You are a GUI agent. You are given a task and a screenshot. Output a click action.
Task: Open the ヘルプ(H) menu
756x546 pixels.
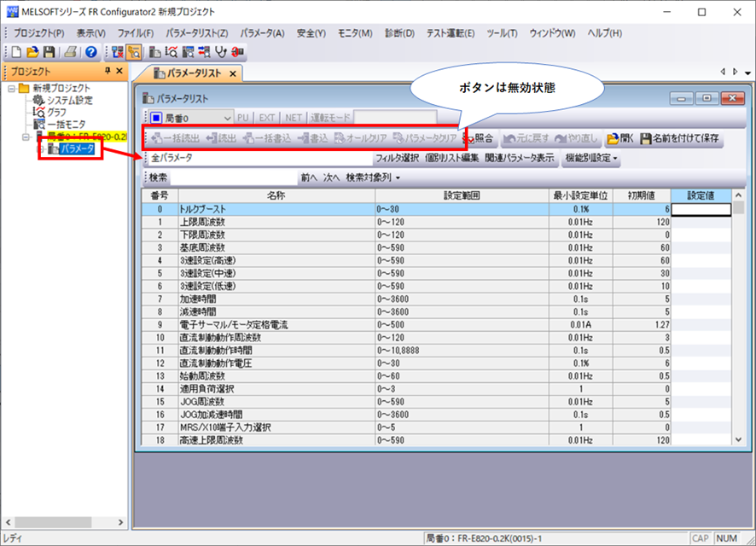coord(605,33)
